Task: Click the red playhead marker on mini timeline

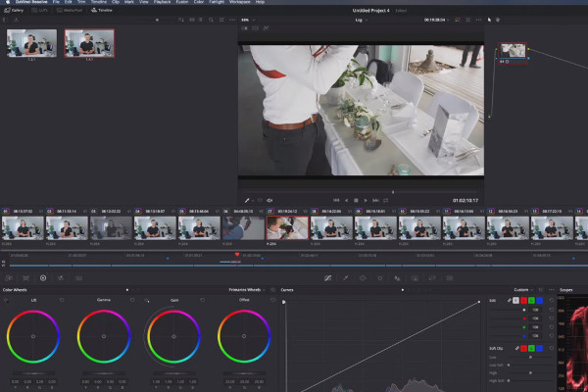Action: click(237, 255)
